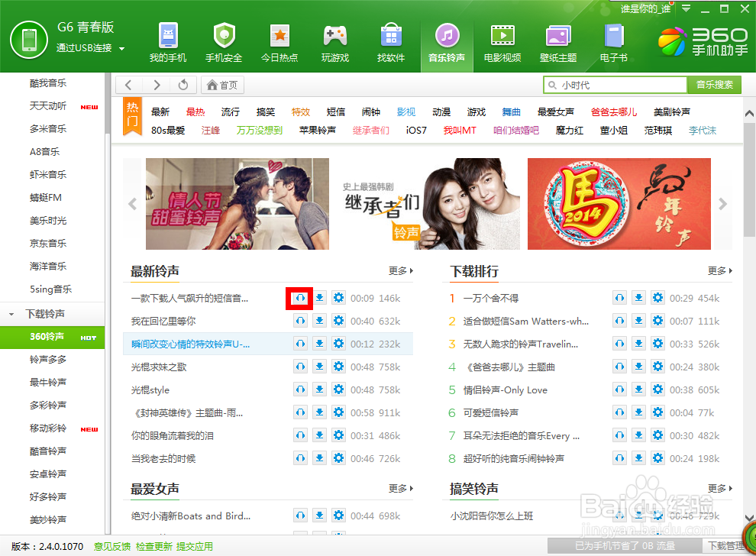Go forward with the right arrow
Screen dimensions: 756x556
pos(157,85)
